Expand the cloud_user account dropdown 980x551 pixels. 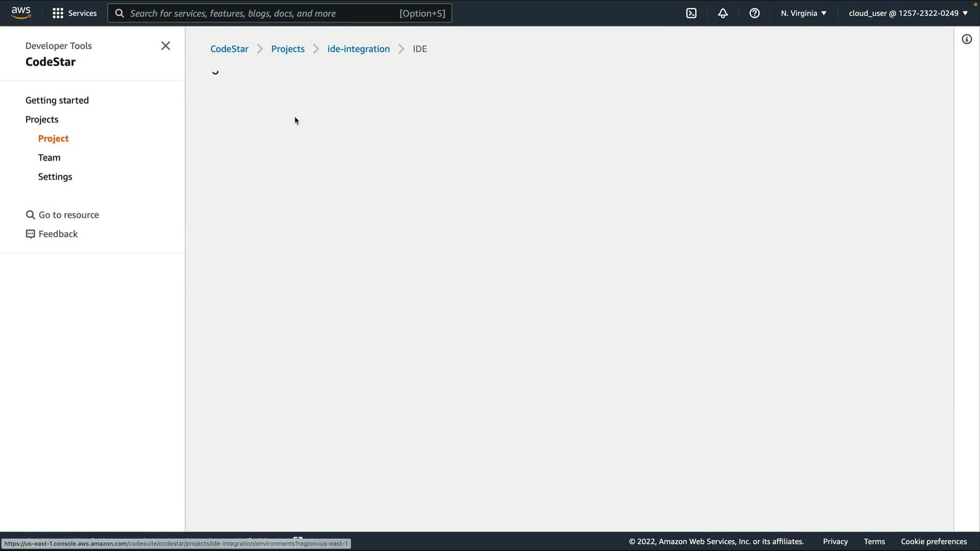pos(908,13)
